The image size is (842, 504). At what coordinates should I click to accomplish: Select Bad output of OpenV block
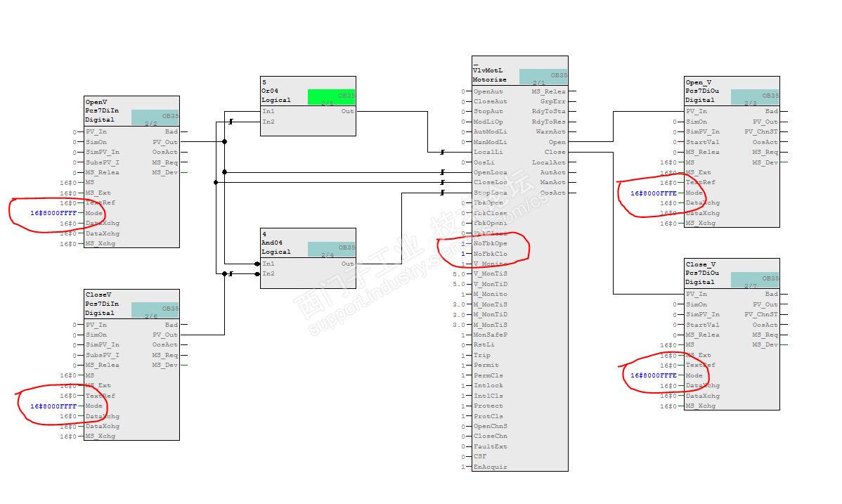click(x=171, y=131)
